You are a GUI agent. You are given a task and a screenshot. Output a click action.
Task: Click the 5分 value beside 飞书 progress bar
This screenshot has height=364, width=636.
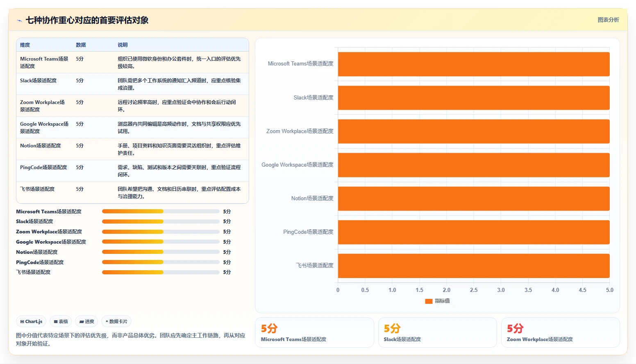(x=227, y=272)
